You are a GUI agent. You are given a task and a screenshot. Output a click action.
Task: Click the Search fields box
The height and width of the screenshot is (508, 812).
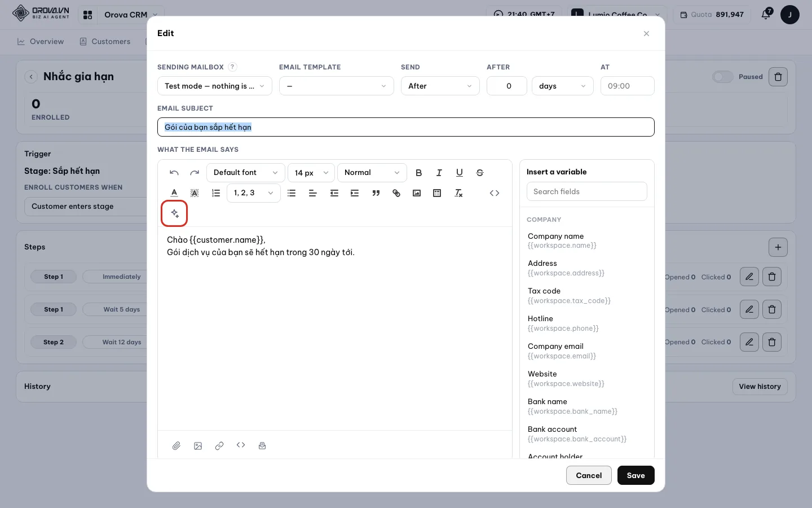click(587, 191)
